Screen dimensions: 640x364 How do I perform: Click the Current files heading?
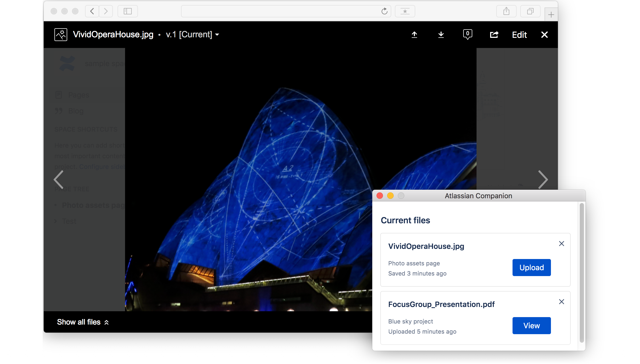(405, 220)
